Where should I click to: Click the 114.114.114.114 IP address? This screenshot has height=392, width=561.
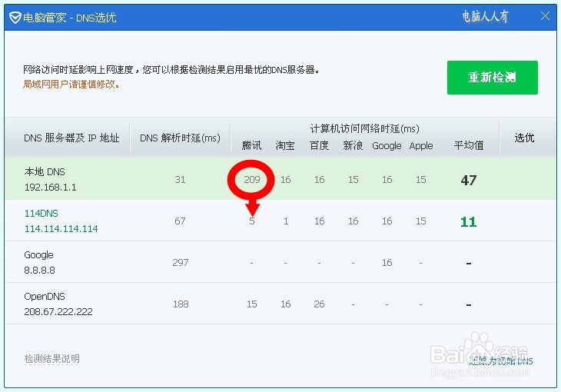61,228
